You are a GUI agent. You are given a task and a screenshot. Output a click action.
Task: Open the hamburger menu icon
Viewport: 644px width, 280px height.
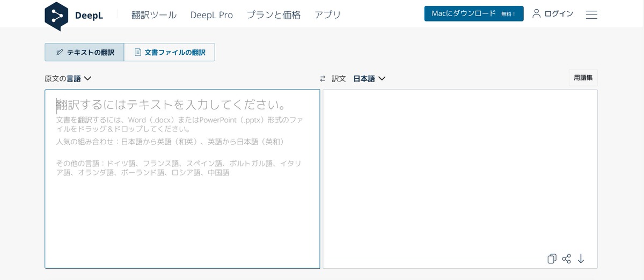591,14
